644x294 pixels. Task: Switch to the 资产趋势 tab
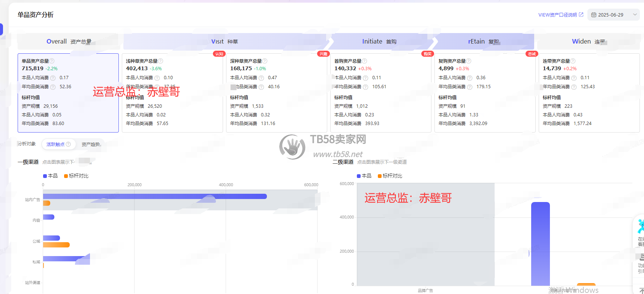[x=91, y=144]
